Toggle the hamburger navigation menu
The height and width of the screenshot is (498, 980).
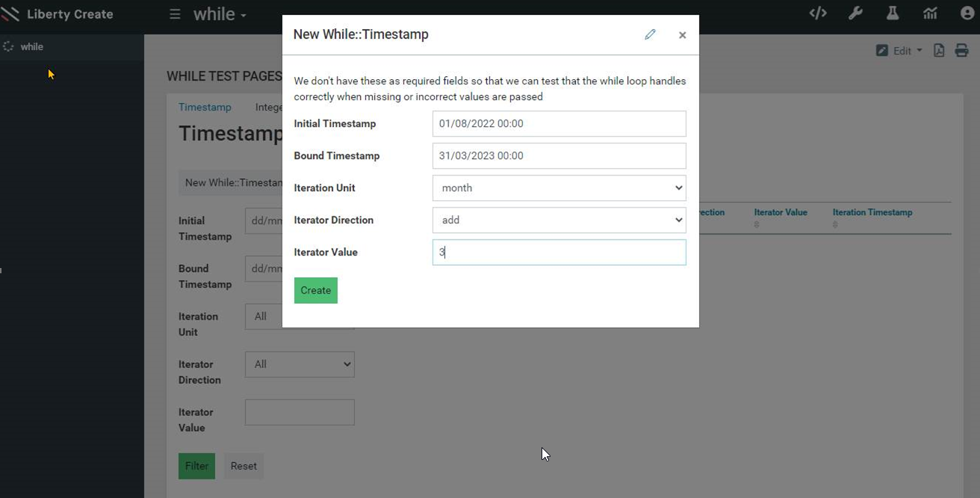coord(175,14)
